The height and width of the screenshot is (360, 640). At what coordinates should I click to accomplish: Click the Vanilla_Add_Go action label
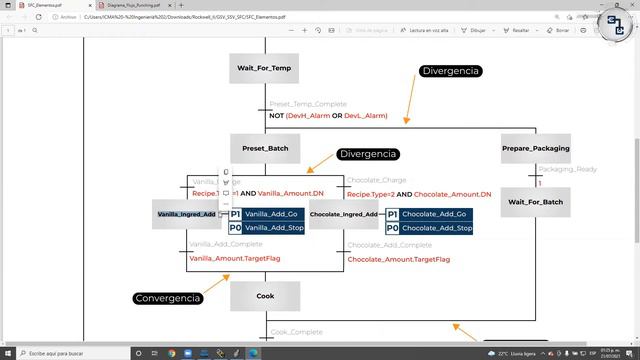click(x=271, y=214)
